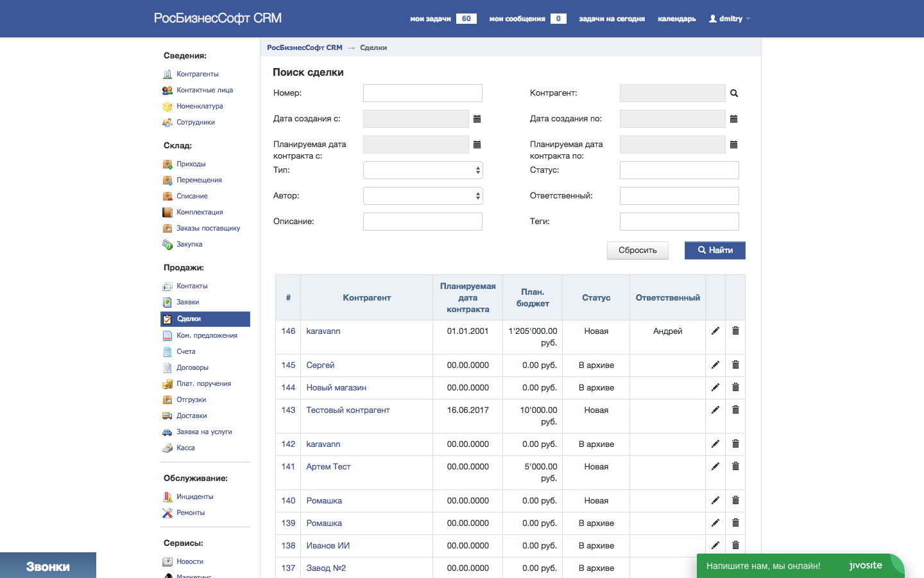Open Номенклатура via its sidebar icon
This screenshot has width=924, height=578.
coord(168,106)
